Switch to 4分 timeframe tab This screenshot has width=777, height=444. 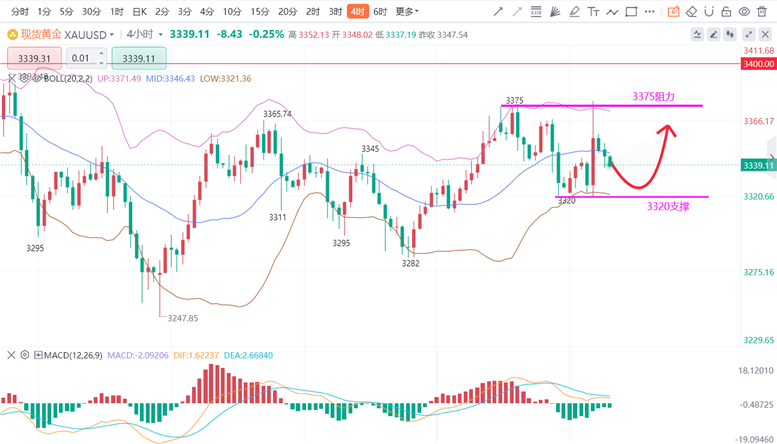[207, 11]
